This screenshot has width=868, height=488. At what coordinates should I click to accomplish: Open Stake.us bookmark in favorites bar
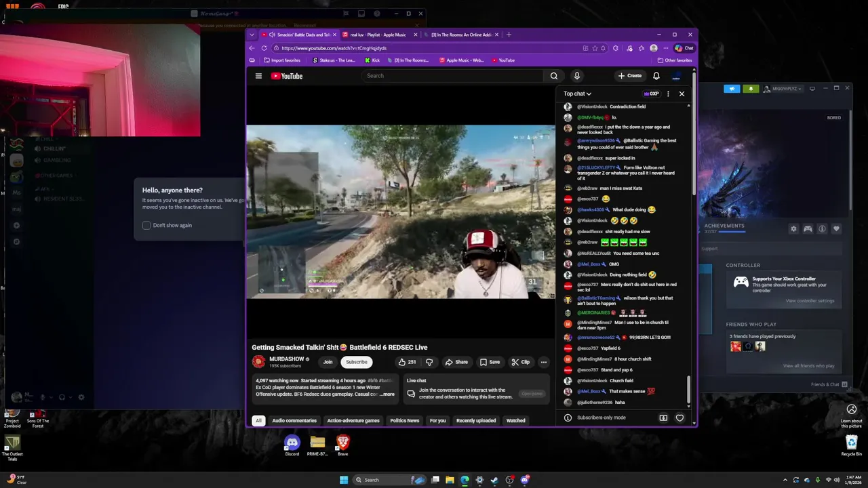point(334,60)
